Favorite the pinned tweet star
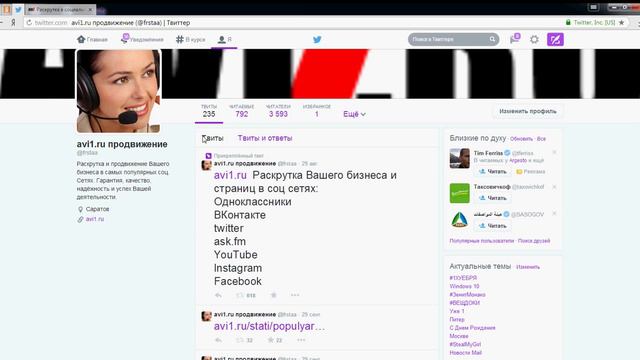The height and width of the screenshot is (360, 640). 273,295
